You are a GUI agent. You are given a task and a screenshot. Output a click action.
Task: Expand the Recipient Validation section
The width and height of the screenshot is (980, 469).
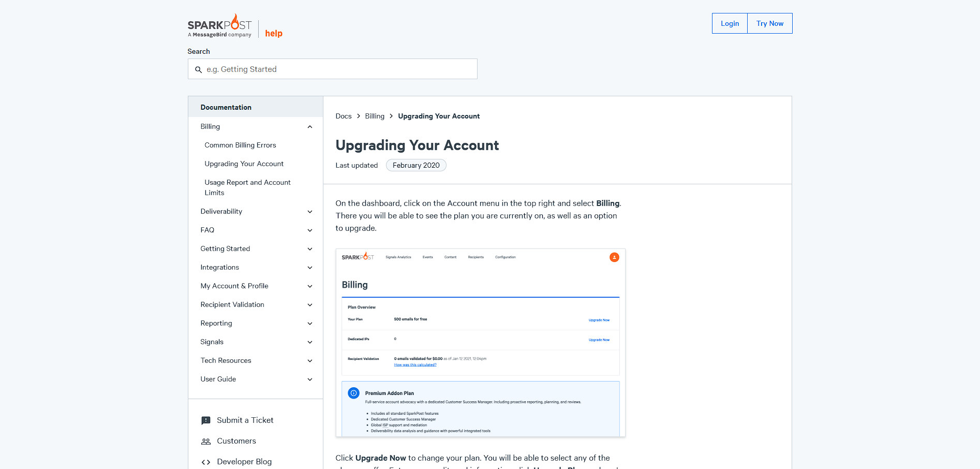(310, 305)
